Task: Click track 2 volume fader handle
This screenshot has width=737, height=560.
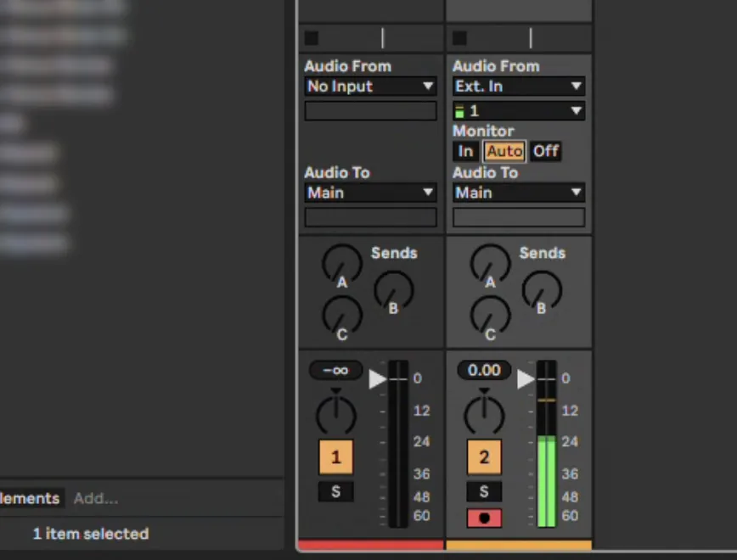Action: click(526, 379)
